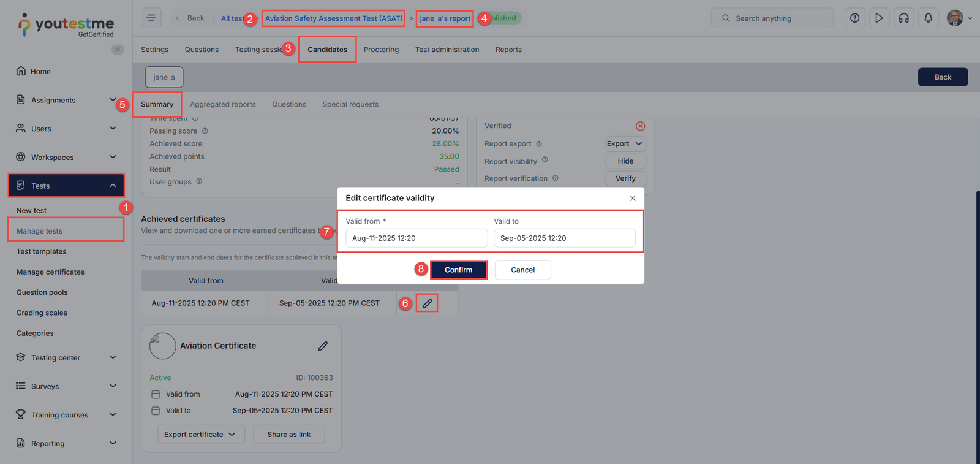
Task: Confirm the certificate validity changes
Action: click(458, 270)
